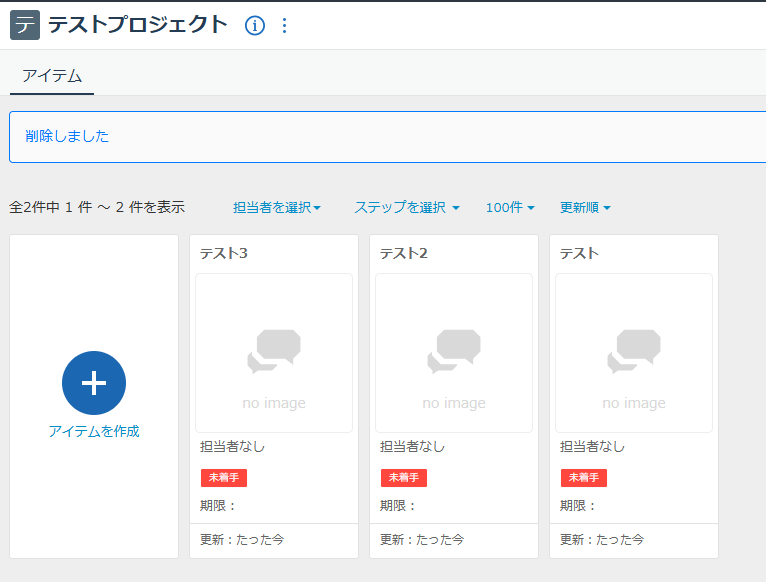Click the 未着手 badge on テスト2

point(404,478)
